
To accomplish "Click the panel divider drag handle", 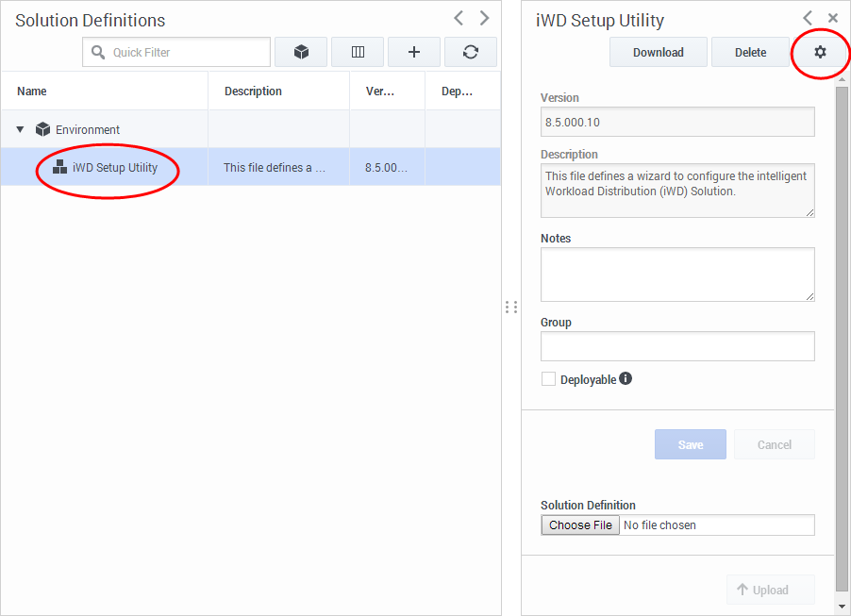I will (x=511, y=308).
